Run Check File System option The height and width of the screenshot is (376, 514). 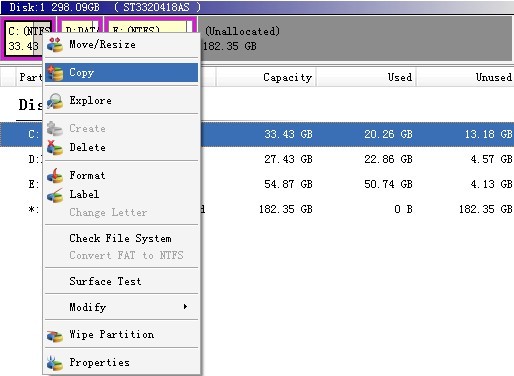122,238
